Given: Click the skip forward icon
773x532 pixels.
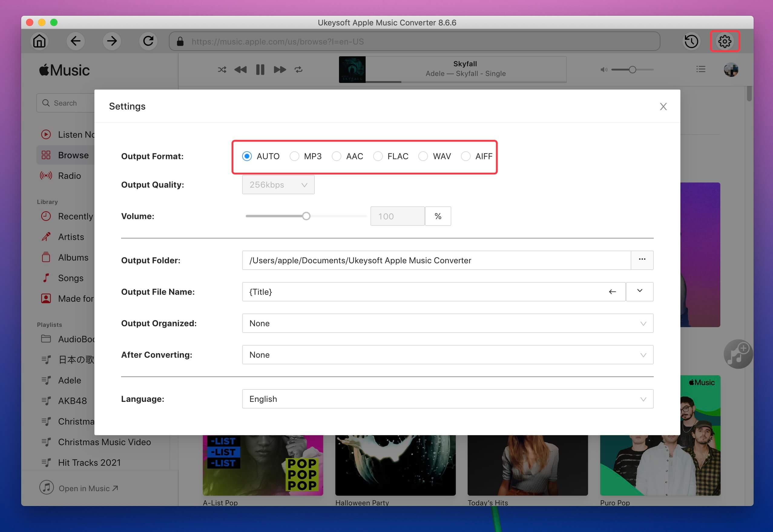Looking at the screenshot, I should (x=280, y=69).
